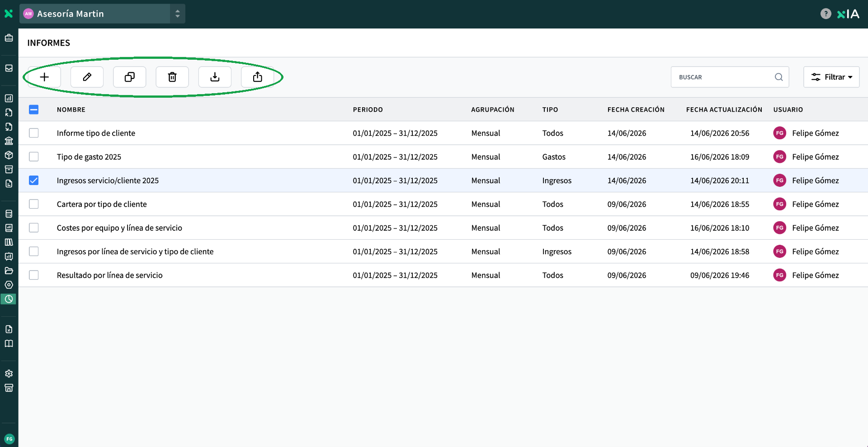This screenshot has width=868, height=447.
Task: Sort by the TIPO column header
Action: pyautogui.click(x=550, y=109)
